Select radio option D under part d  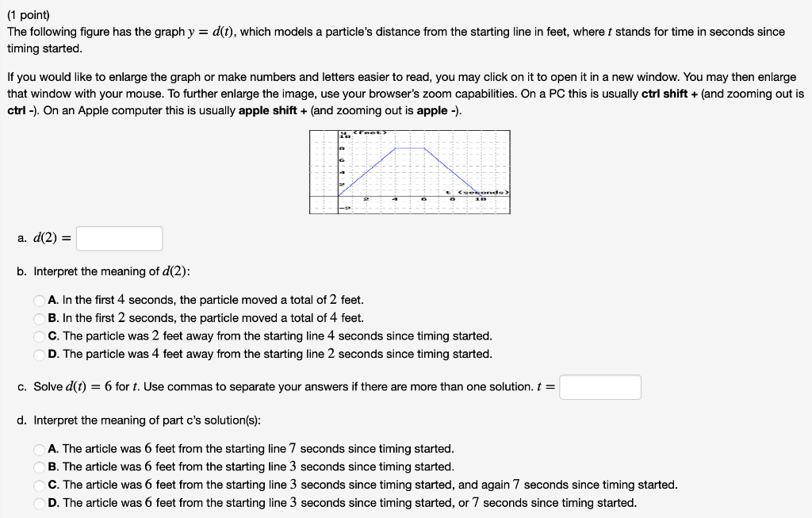tap(39, 501)
